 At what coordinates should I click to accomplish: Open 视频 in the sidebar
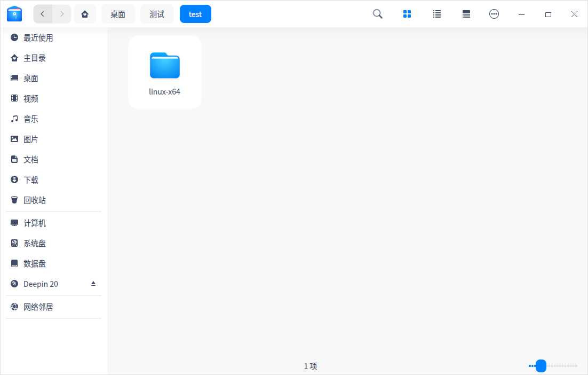coord(54,98)
